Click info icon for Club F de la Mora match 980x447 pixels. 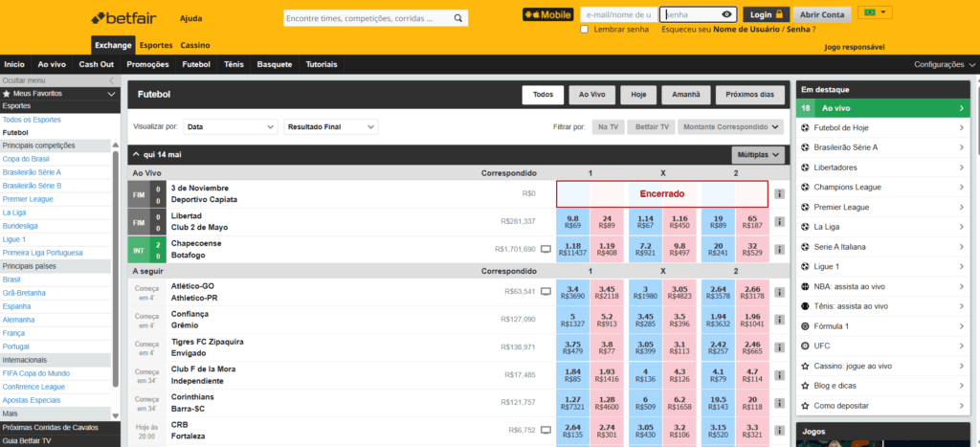point(779,375)
